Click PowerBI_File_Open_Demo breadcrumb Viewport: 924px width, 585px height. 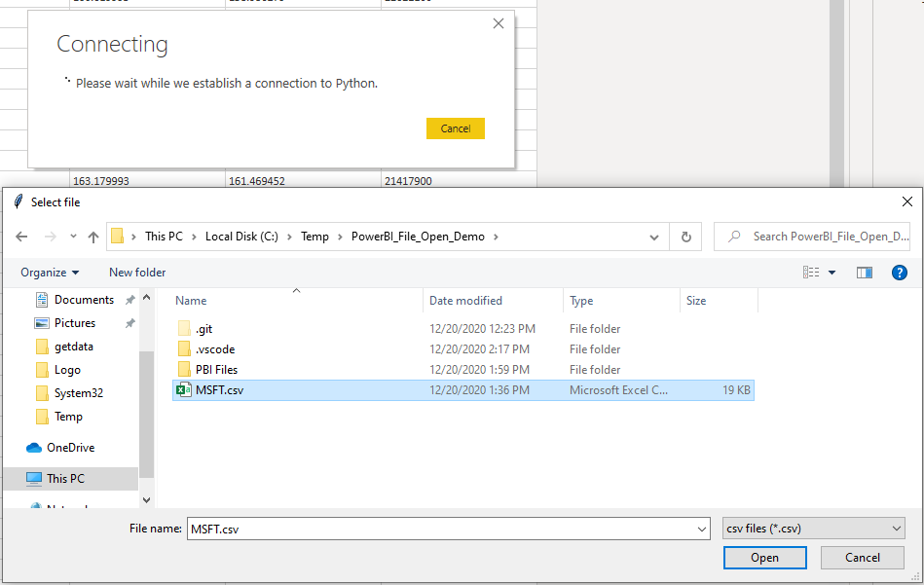[418, 237]
